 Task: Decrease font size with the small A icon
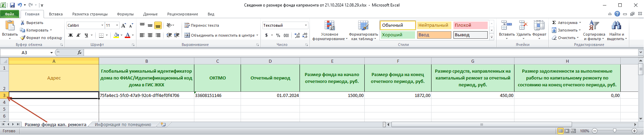click(131, 25)
